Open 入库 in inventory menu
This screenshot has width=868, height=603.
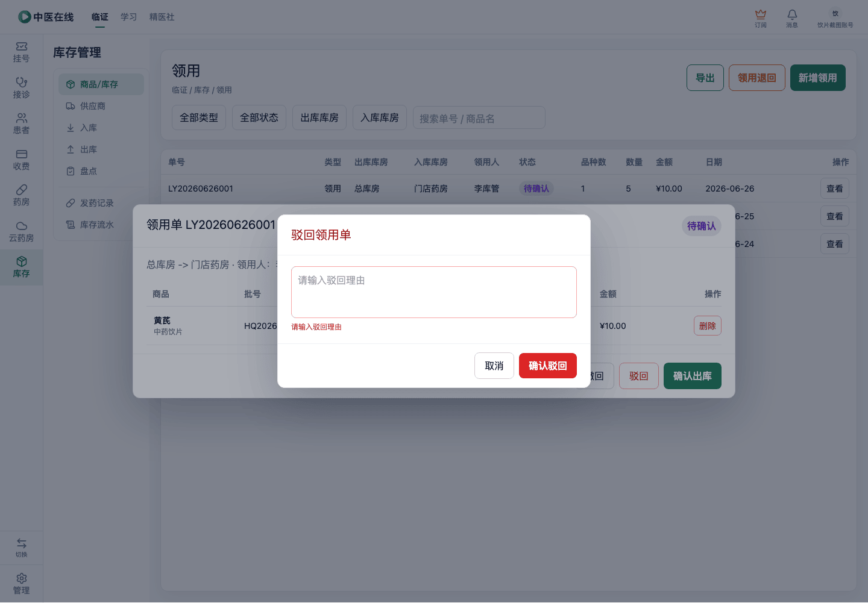101,128
